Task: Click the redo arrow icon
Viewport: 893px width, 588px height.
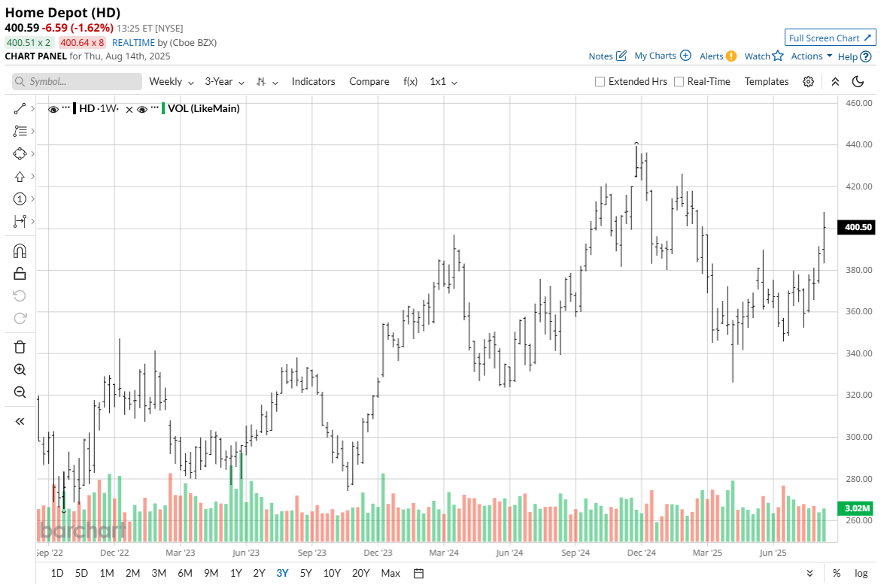Action: [20, 318]
